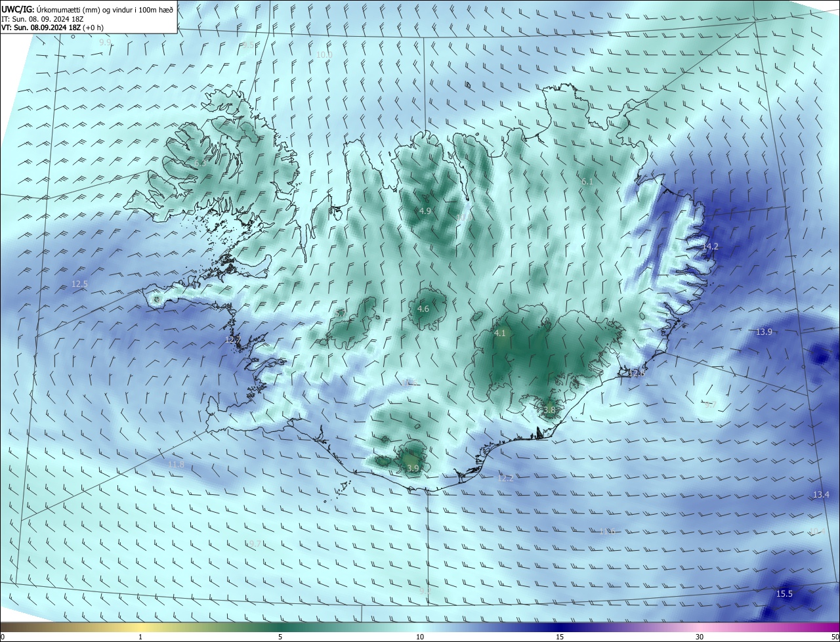840x642 pixels.
Task: Click the '3.8' value label
Action: (549, 410)
